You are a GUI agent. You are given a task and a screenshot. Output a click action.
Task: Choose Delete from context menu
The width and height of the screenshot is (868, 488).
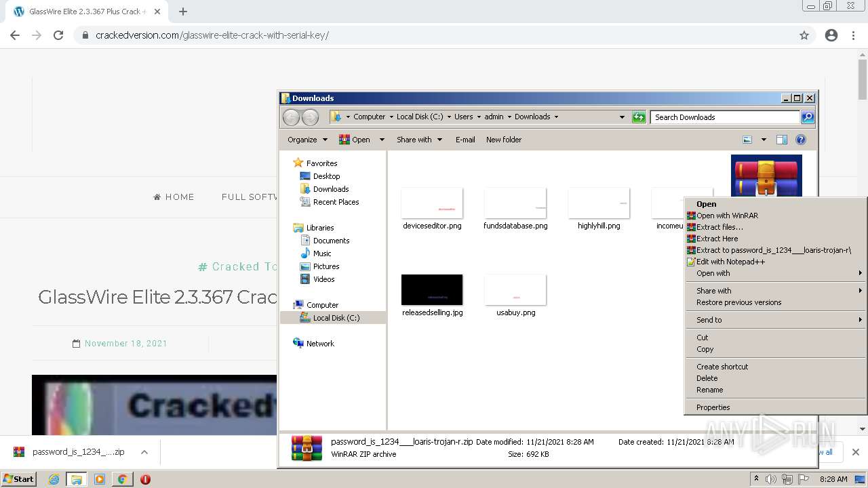776,378
